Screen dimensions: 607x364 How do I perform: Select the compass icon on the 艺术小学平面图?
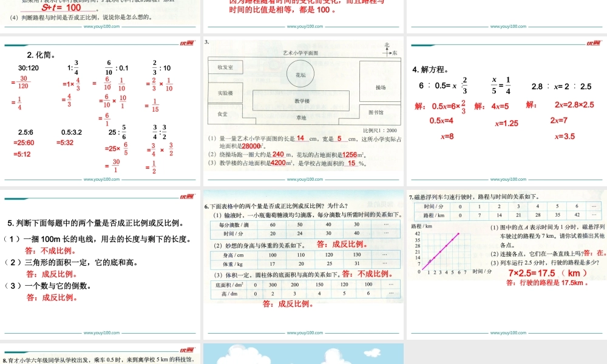coord(387,53)
